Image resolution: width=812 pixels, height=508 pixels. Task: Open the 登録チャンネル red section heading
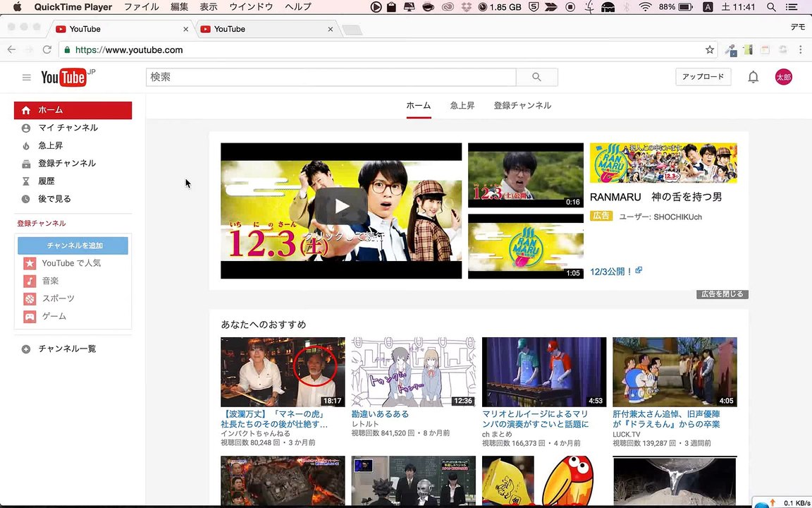pos(42,224)
